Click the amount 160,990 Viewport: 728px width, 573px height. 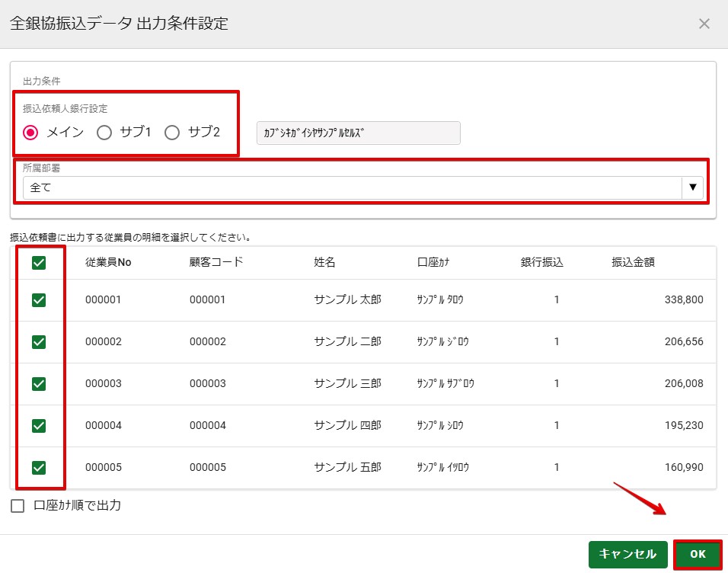[x=684, y=467]
